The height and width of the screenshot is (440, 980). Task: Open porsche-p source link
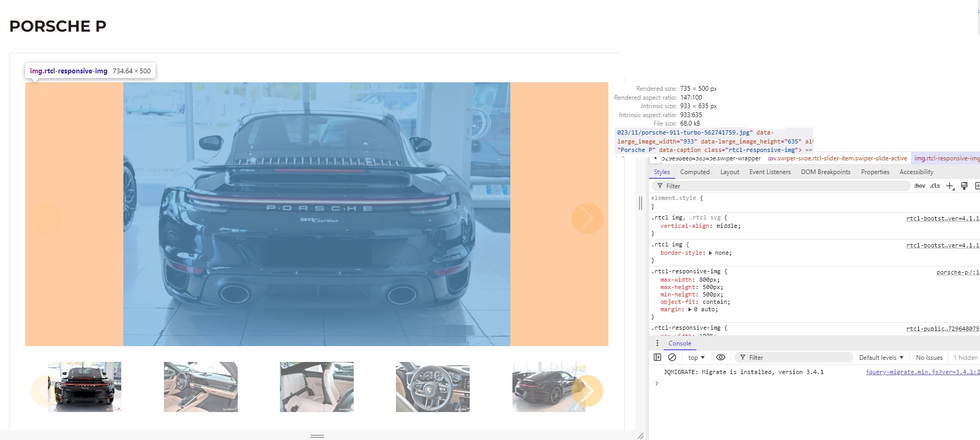point(958,272)
